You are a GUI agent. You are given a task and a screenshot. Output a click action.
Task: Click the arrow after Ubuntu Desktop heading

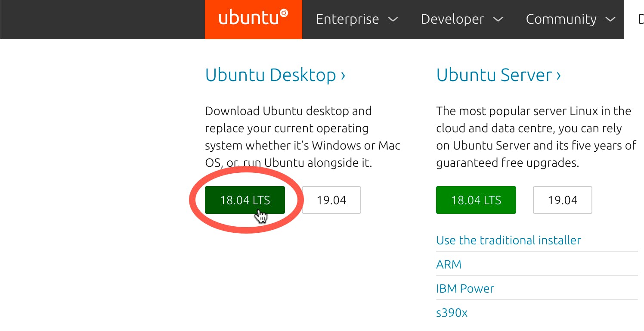pyautogui.click(x=343, y=76)
